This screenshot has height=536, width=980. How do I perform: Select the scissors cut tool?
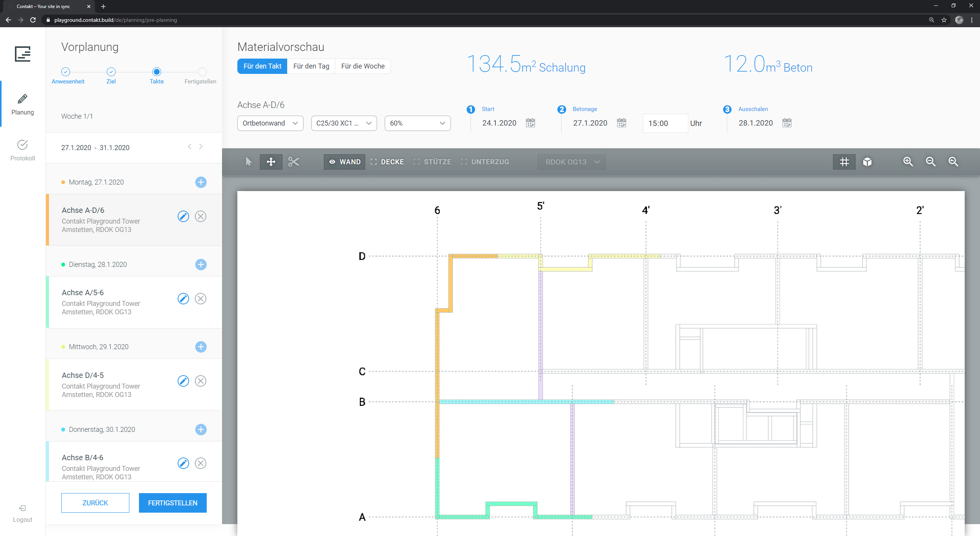click(294, 162)
